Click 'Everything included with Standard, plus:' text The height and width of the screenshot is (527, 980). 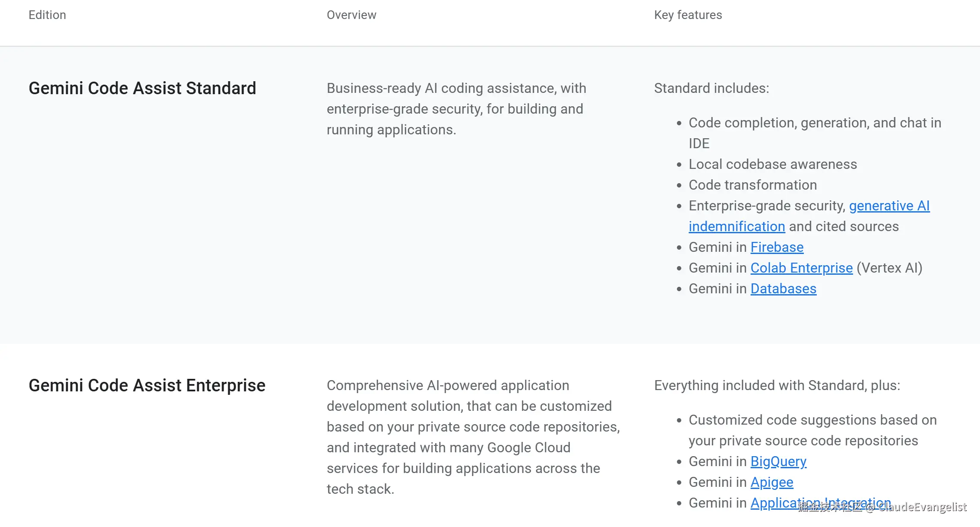(x=777, y=385)
